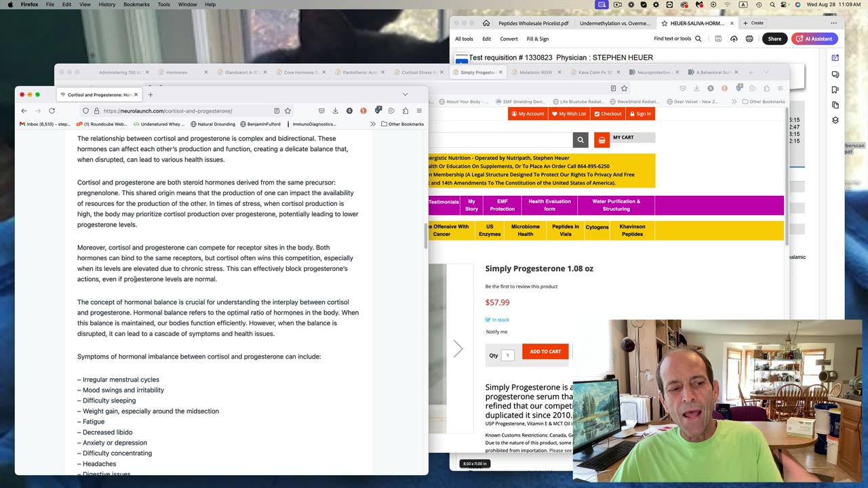Open the Firefox Tools menu

pos(164,5)
